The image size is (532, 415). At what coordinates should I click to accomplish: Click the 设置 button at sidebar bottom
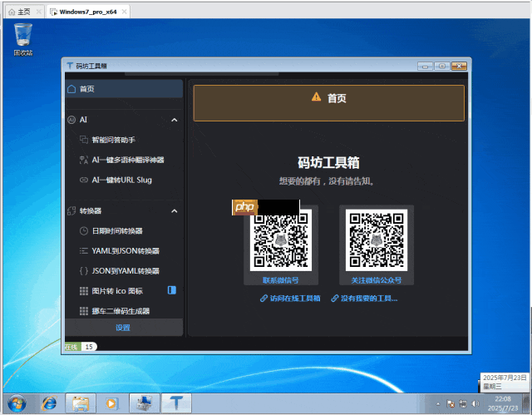coord(124,328)
